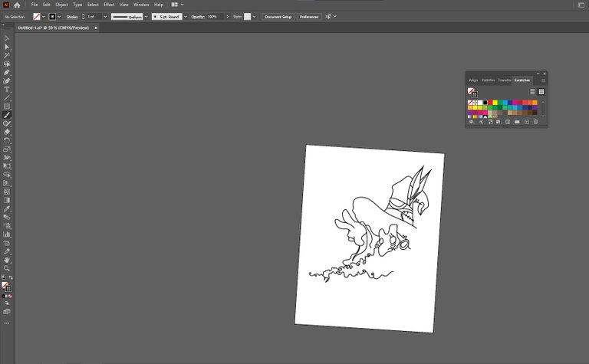Select the Magic Wand tool
Viewport: 589px width, 364px height.
[7, 55]
